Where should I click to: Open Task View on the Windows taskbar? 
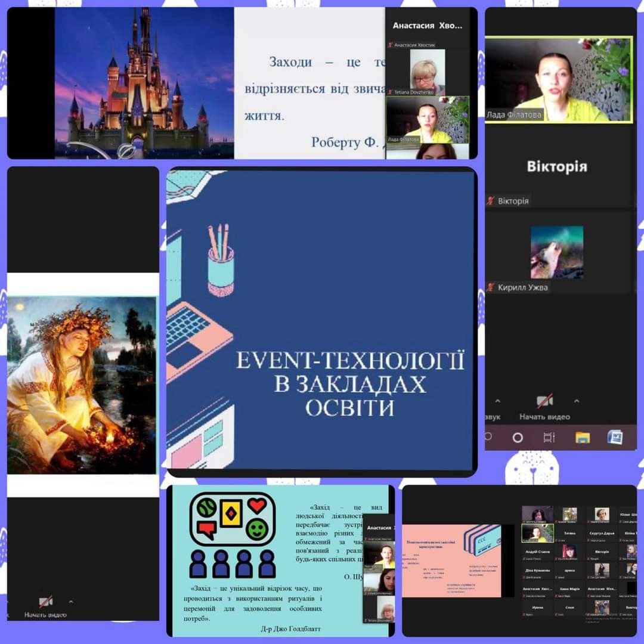550,438
